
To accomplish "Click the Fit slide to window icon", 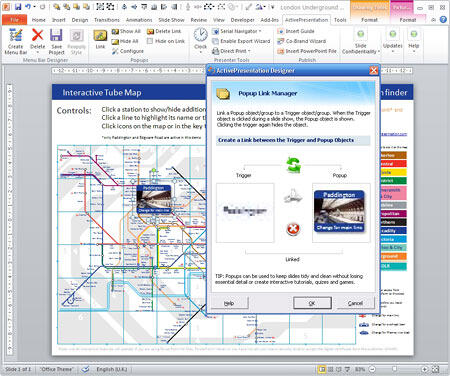I will click(x=436, y=369).
